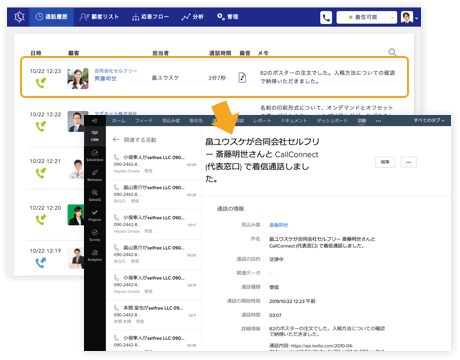The image size is (460, 360).
Task: Open the 取引先 menu in the CRM bar
Action: click(196, 121)
